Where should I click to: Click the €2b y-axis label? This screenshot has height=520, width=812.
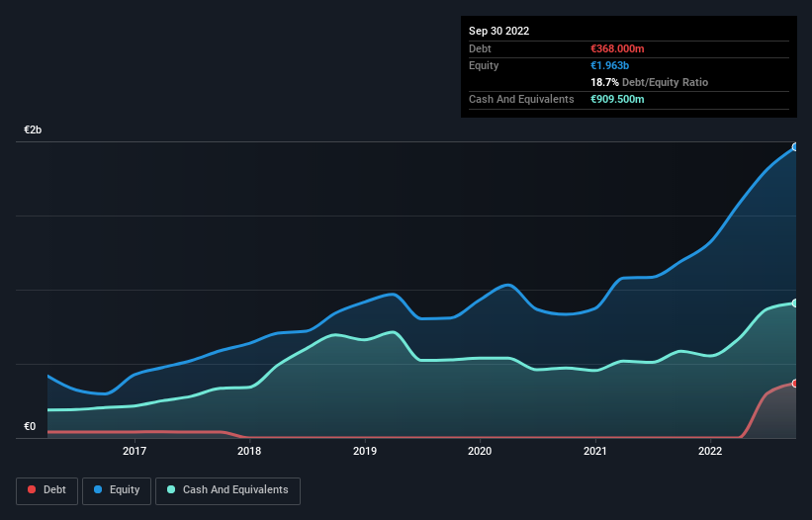(x=34, y=130)
